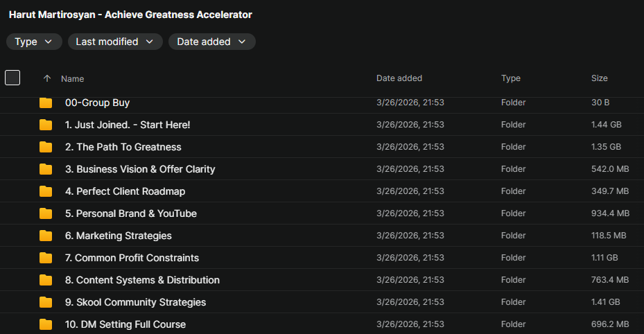Click the Type column header
This screenshot has height=334, width=644.
(x=510, y=78)
